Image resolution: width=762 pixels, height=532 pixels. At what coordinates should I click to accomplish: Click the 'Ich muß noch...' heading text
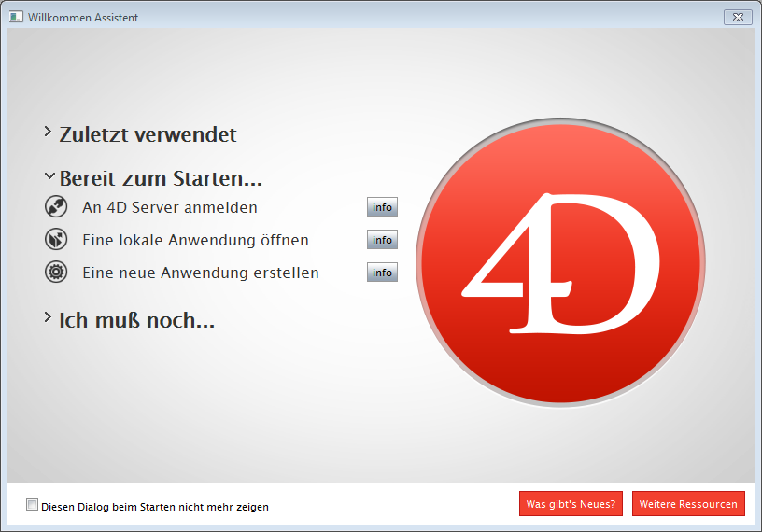click(x=136, y=320)
